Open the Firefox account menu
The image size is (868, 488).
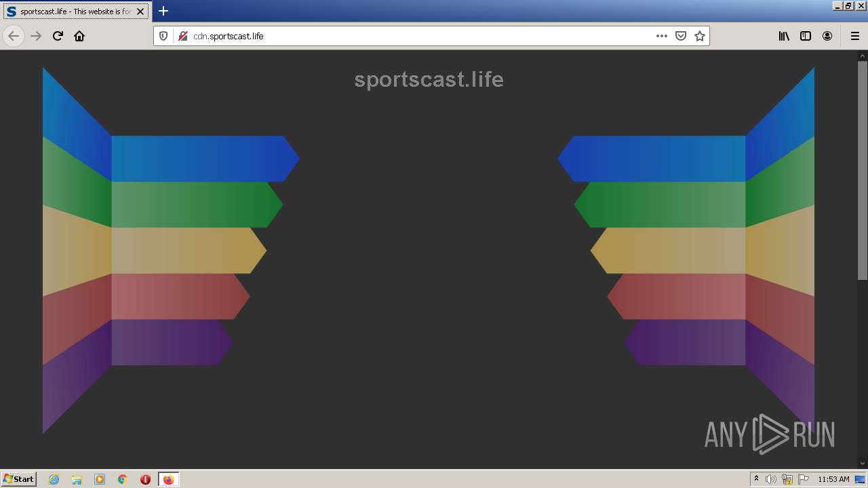click(827, 36)
